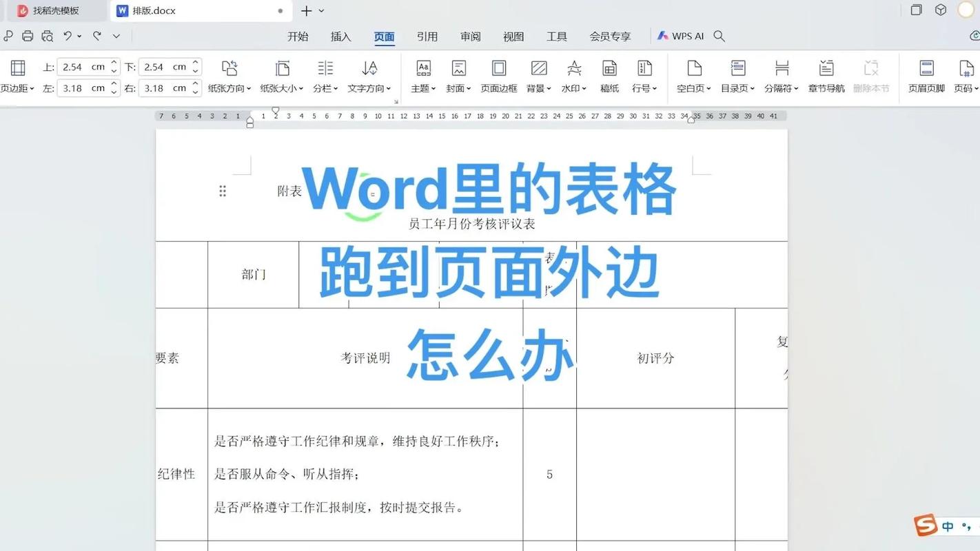Open the WPS AI assistant
The width and height of the screenshot is (980, 551).
point(680,36)
